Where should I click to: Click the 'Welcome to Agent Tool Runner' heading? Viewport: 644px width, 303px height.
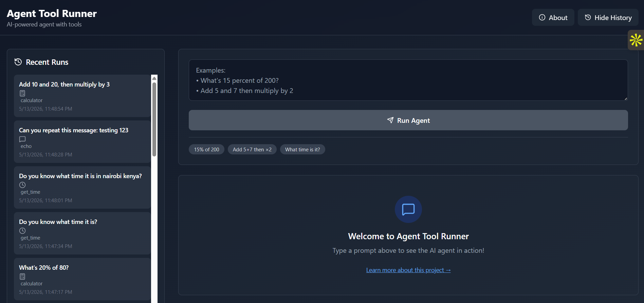(408, 236)
